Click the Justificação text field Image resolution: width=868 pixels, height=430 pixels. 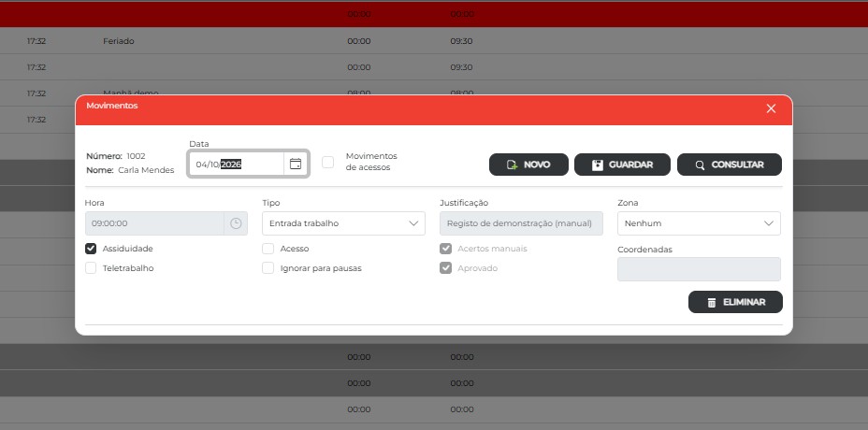point(522,223)
